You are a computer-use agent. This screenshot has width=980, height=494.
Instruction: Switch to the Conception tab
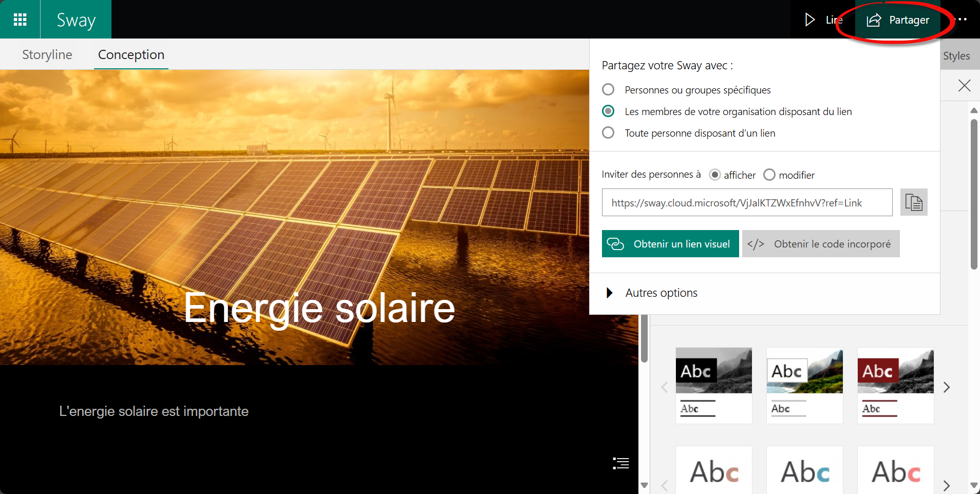tap(131, 54)
